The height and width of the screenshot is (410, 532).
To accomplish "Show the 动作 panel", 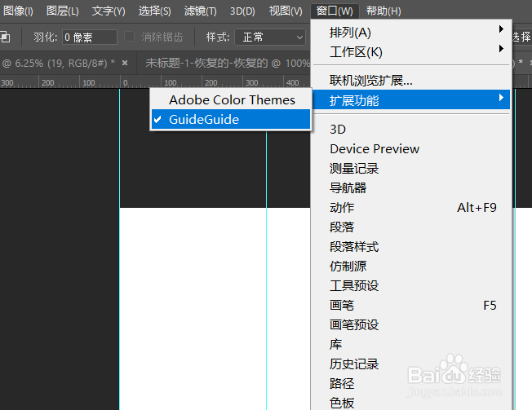I will [411, 207].
